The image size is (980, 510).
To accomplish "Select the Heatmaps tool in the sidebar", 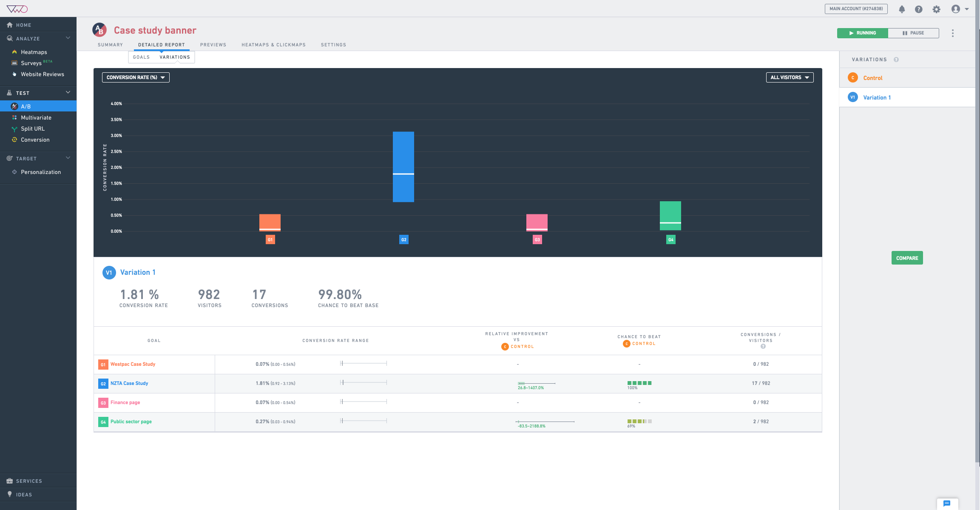I will pos(34,52).
